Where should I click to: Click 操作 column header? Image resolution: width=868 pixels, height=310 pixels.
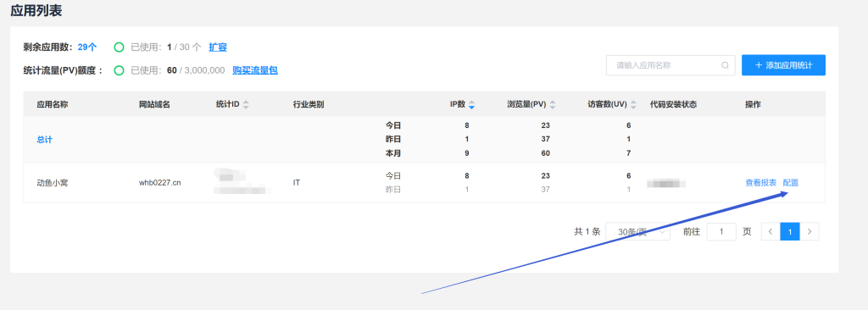[753, 105]
